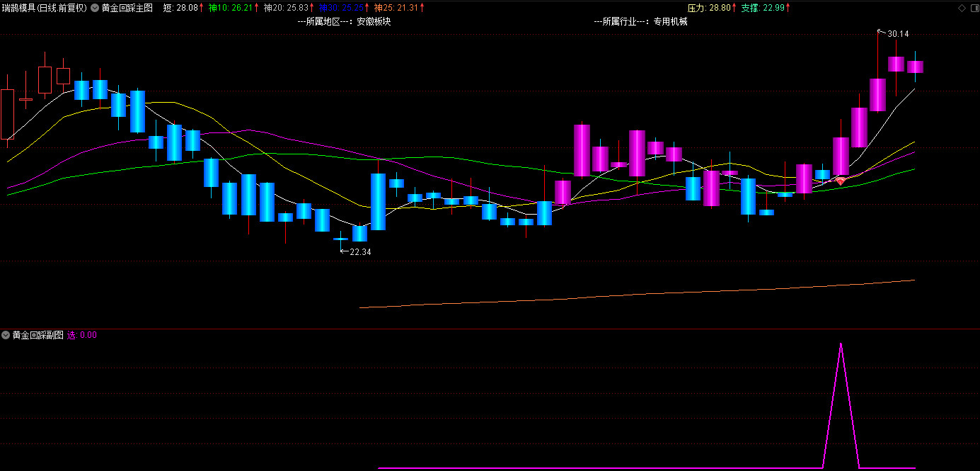The width and height of the screenshot is (980, 471).
Task: Click the 黄金回踩主图 indicator name
Action: point(127,8)
